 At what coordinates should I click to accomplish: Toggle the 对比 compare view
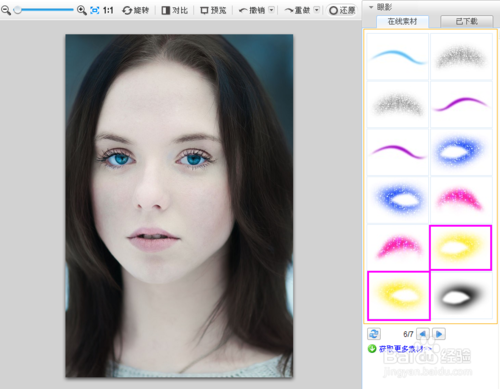pos(175,10)
